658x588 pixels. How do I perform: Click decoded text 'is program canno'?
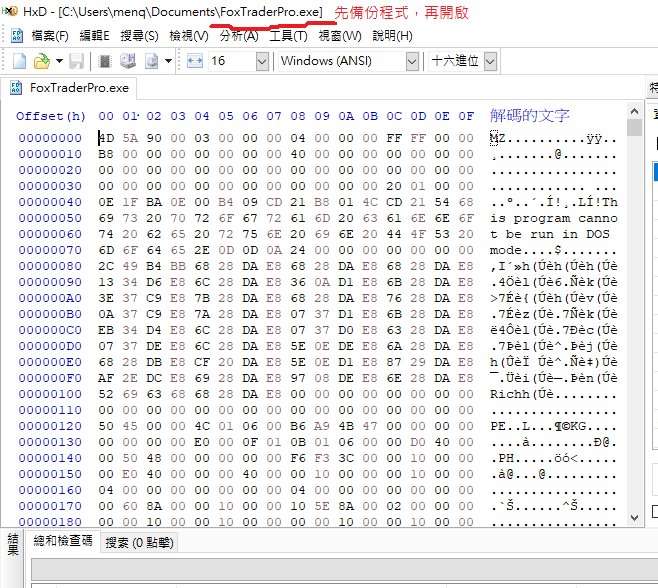[x=554, y=218]
